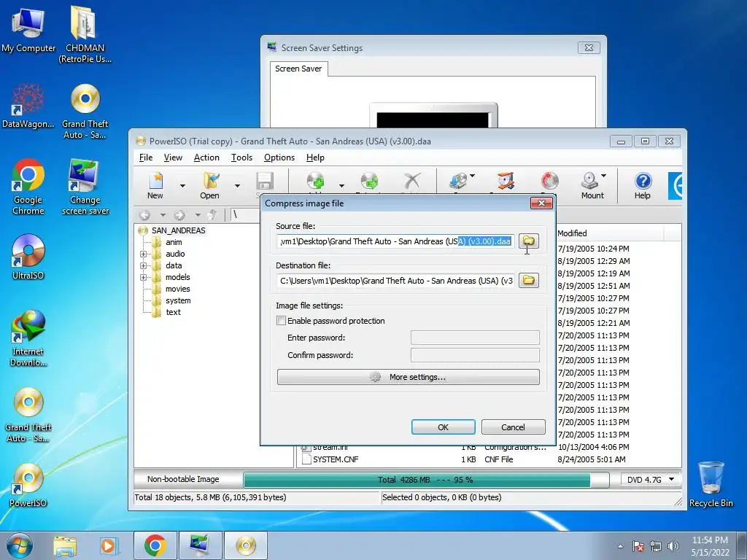Open the Help menu in menu bar
Image resolution: width=747 pixels, height=560 pixels.
click(315, 157)
